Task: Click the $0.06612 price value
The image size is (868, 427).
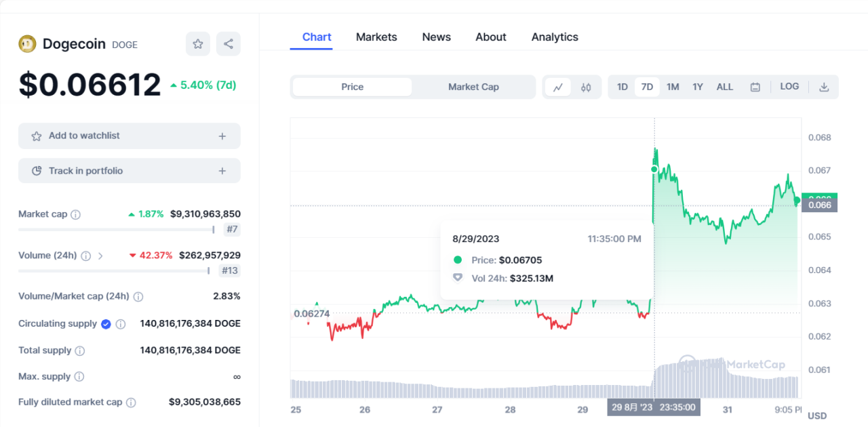Action: (90, 85)
